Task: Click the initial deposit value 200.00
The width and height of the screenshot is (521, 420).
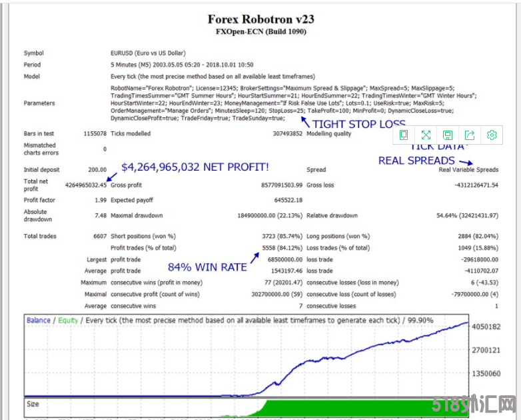Action: (x=97, y=169)
